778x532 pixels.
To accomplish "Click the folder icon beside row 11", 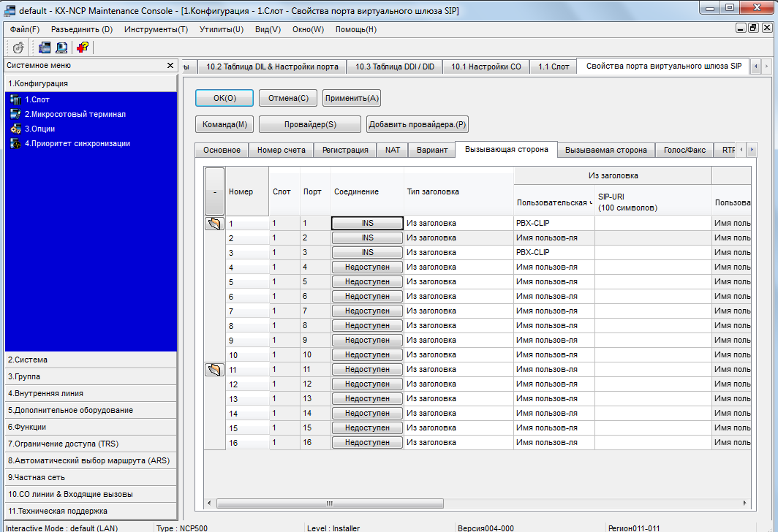I will coord(214,370).
